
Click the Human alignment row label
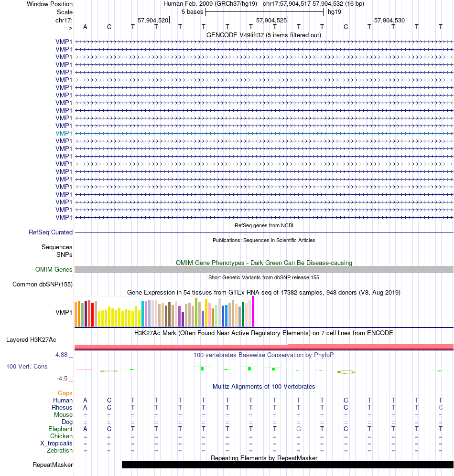pyautogui.click(x=63, y=401)
